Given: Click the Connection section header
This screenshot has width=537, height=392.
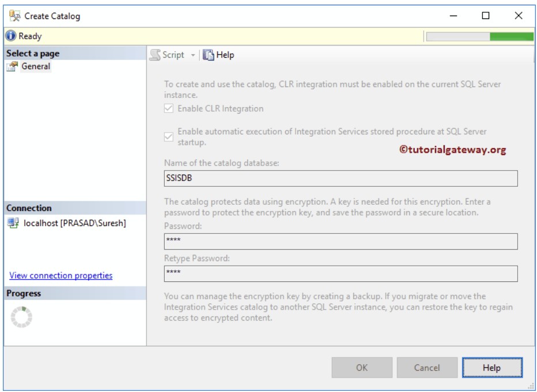Looking at the screenshot, I should (x=75, y=208).
